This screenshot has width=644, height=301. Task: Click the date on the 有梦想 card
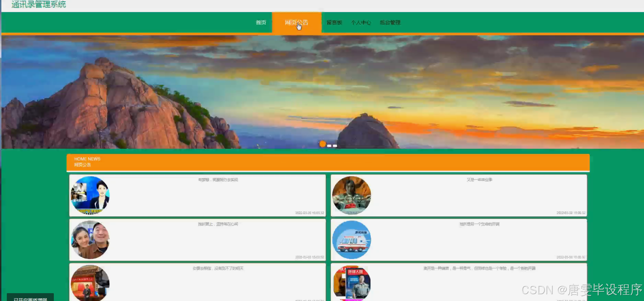click(309, 213)
